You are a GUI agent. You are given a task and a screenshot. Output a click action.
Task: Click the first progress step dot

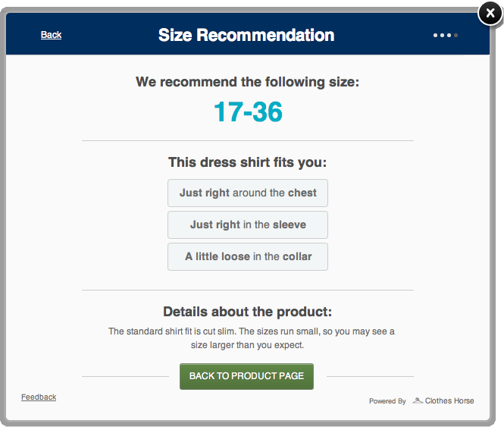coord(436,35)
